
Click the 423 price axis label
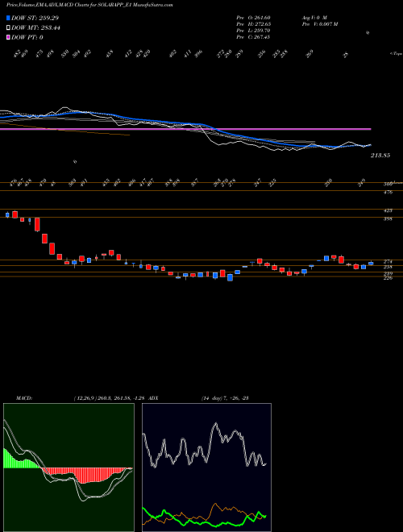point(388,210)
